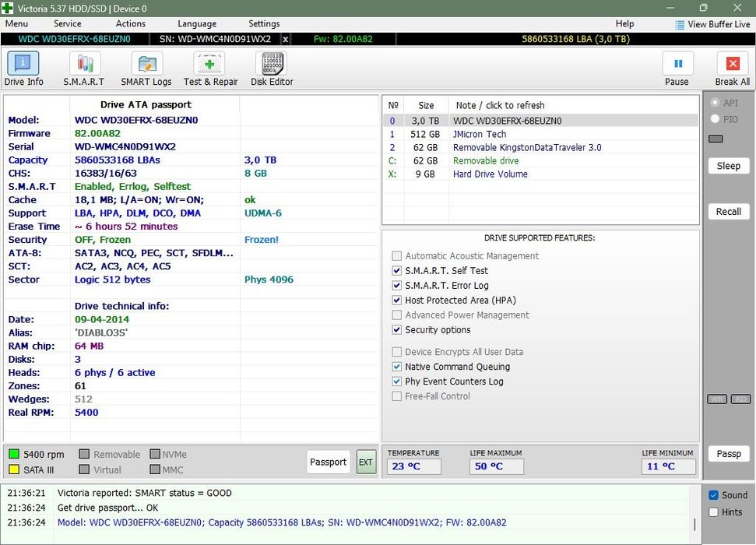The width and height of the screenshot is (756, 545).
Task: Select the PIO radio button
Action: (715, 118)
